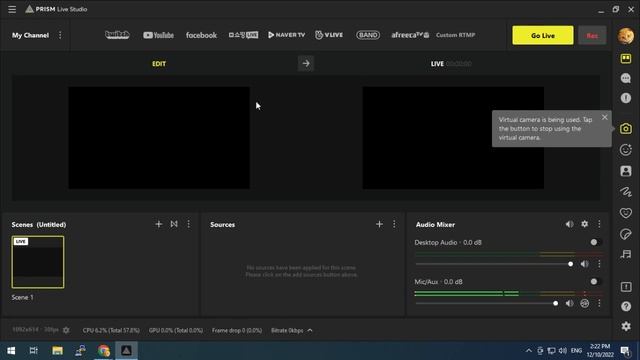Select the afreecaTV channel logo
The image size is (640, 360).
tap(410, 35)
